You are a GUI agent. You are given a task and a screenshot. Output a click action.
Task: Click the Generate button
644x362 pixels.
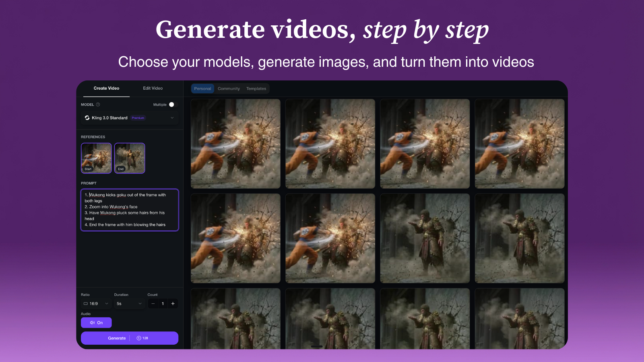click(x=117, y=338)
